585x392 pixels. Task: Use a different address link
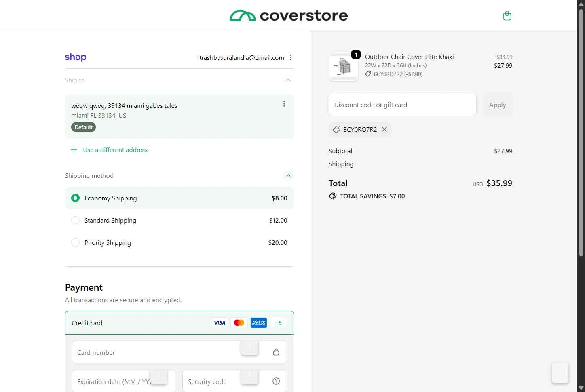115,150
